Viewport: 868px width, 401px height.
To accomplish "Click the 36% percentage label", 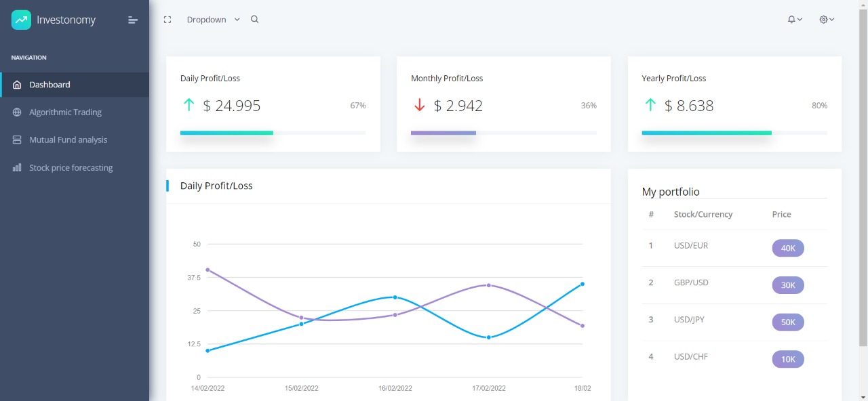I will click(589, 106).
